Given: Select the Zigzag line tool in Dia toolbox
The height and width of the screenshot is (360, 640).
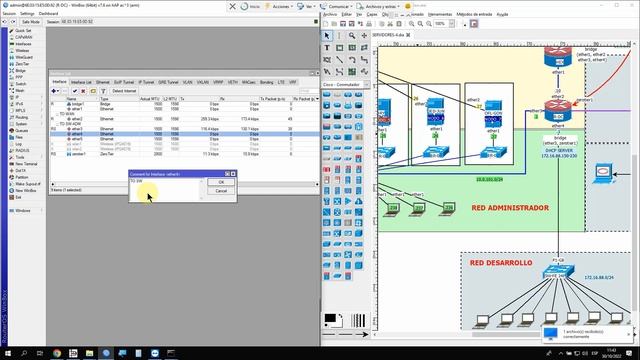Looking at the screenshot, I should click(x=364, y=60).
